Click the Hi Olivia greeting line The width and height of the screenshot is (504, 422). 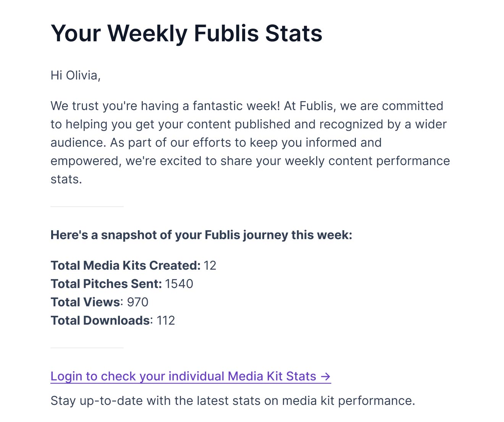(x=76, y=75)
